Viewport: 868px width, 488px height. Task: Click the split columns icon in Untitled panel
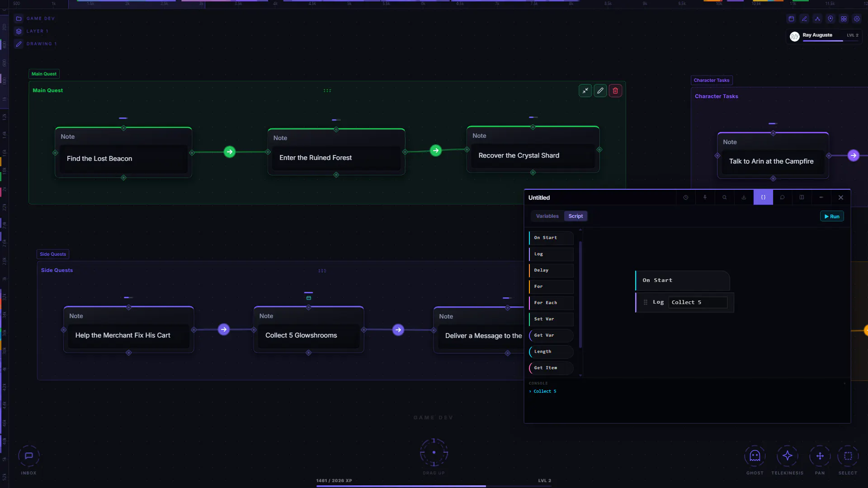[x=802, y=197]
